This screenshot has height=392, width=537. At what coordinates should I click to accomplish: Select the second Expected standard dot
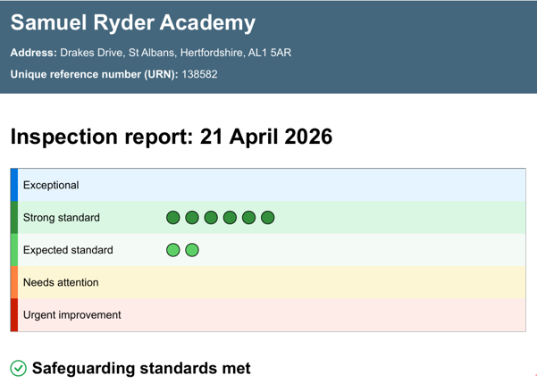click(192, 250)
